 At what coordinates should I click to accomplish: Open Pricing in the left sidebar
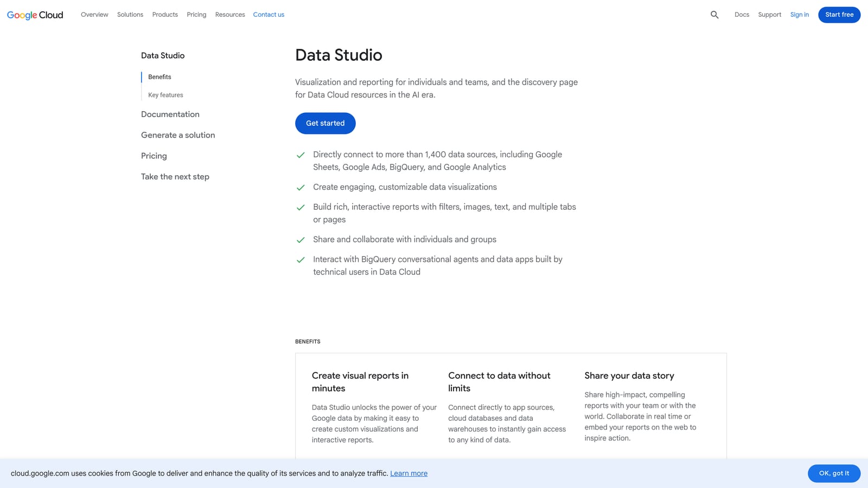pos(154,156)
